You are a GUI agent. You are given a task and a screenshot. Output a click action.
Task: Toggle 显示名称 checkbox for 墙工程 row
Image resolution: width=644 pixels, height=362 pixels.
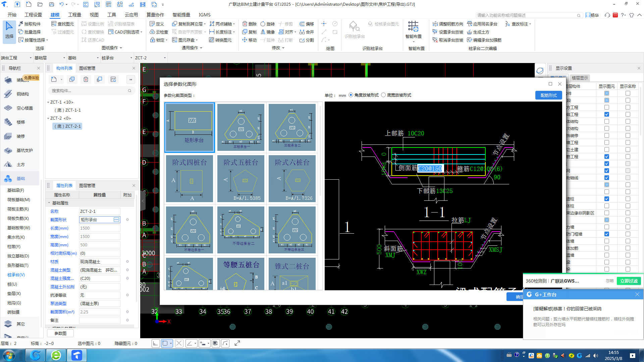[628, 142]
